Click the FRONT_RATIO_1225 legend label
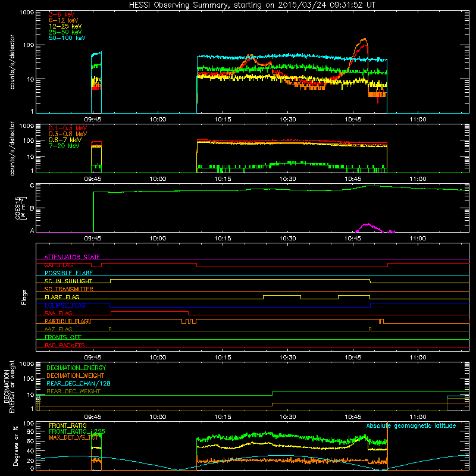 [x=77, y=431]
